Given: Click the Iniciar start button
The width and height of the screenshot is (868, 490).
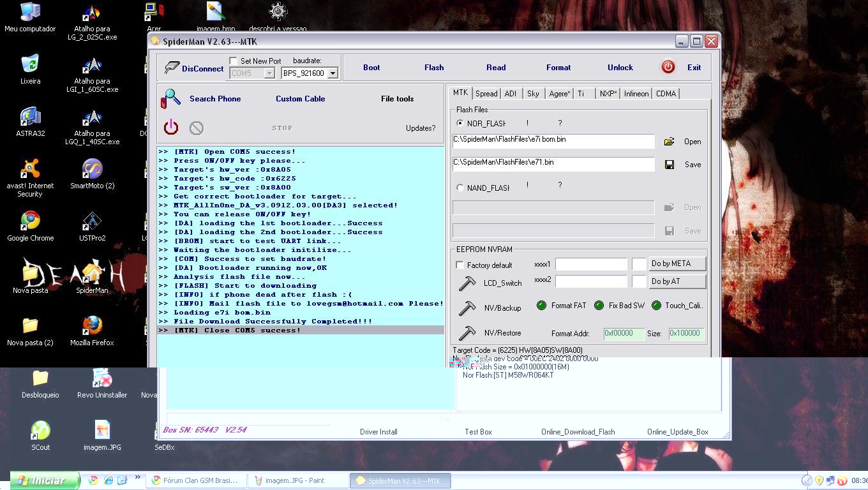Looking at the screenshot, I should pos(45,480).
